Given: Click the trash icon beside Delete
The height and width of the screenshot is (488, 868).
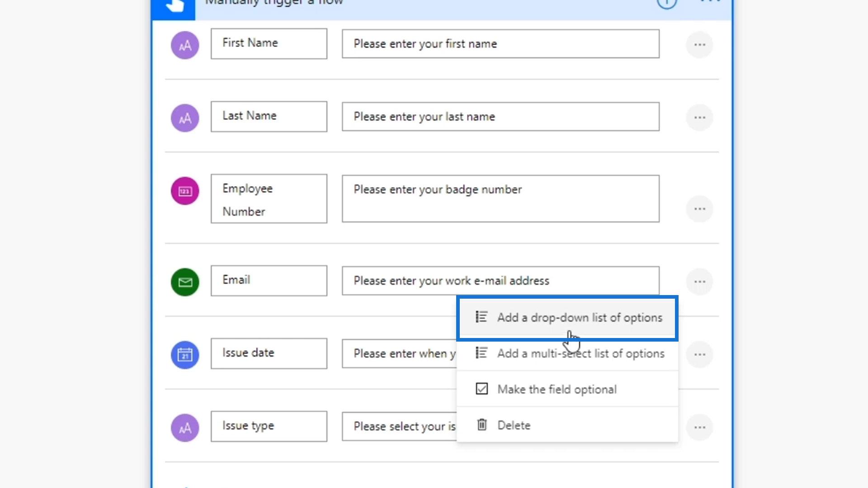Looking at the screenshot, I should (482, 425).
